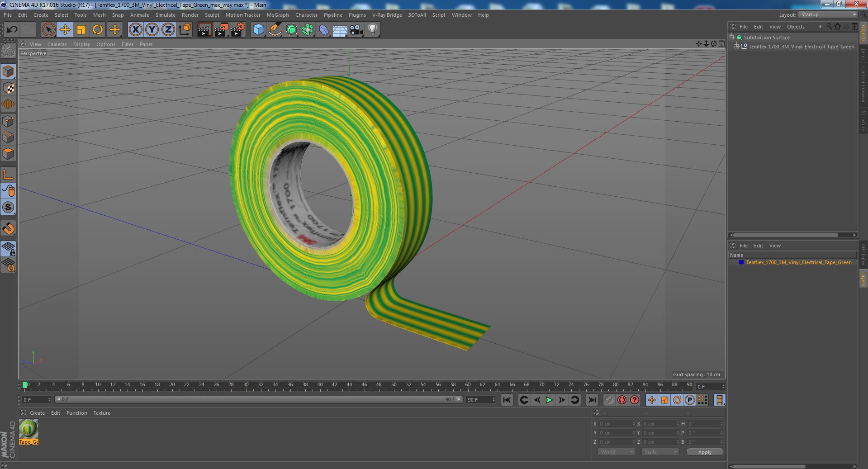The image size is (868, 469).
Task: Select the Temflex layer in Layers panel
Action: tap(798, 262)
